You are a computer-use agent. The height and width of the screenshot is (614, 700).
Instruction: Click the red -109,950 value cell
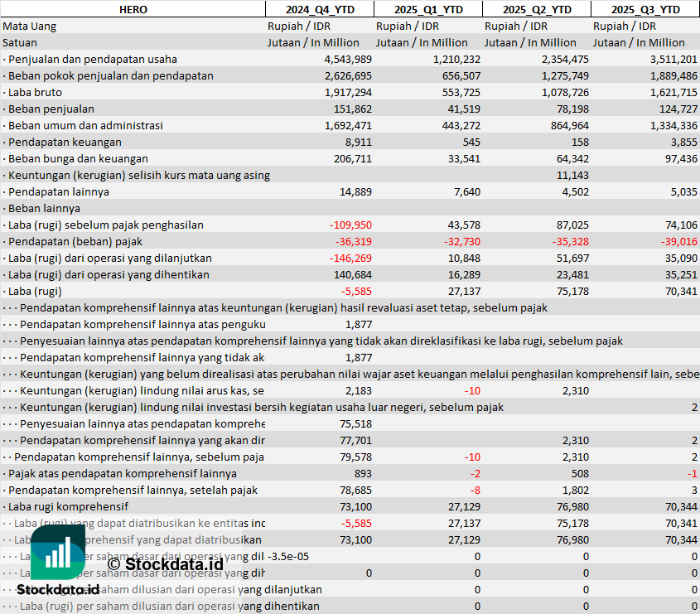tap(350, 225)
